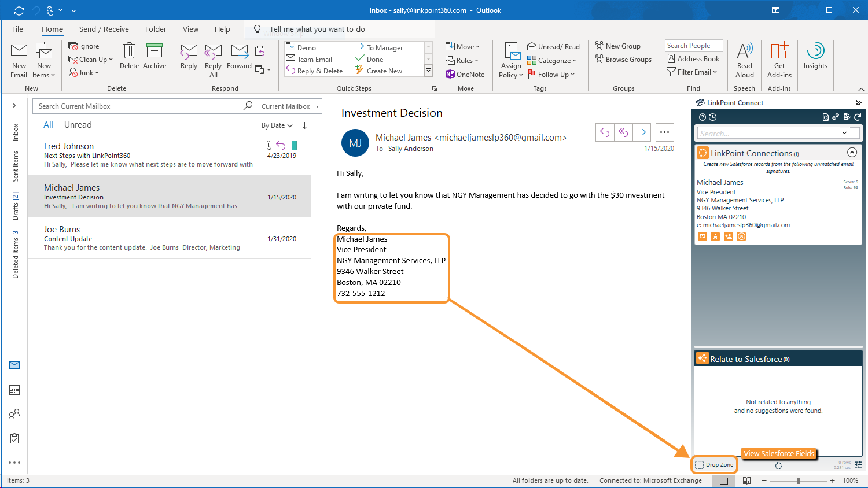Image resolution: width=868 pixels, height=488 pixels.
Task: Click the Relate to Salesforce icon
Action: point(702,358)
